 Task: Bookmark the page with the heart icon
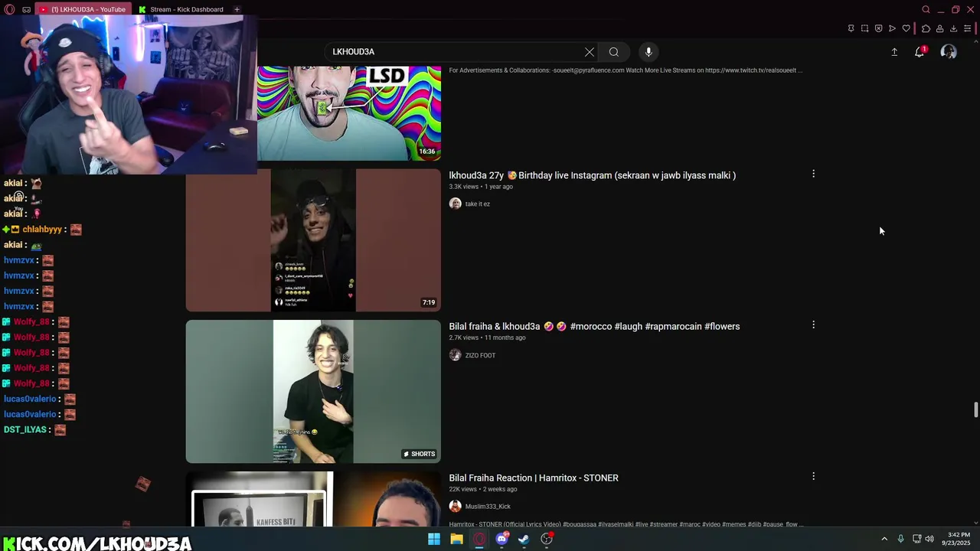[906, 28]
